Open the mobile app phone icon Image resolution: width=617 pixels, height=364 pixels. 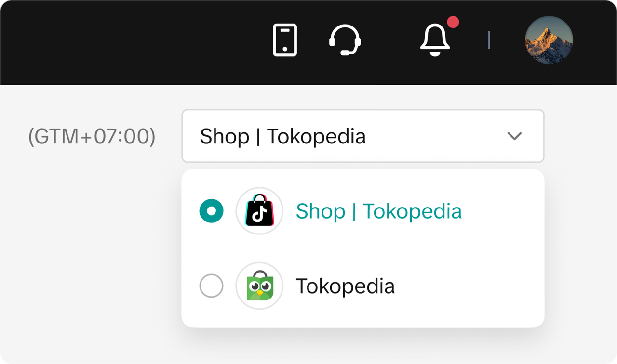(285, 40)
